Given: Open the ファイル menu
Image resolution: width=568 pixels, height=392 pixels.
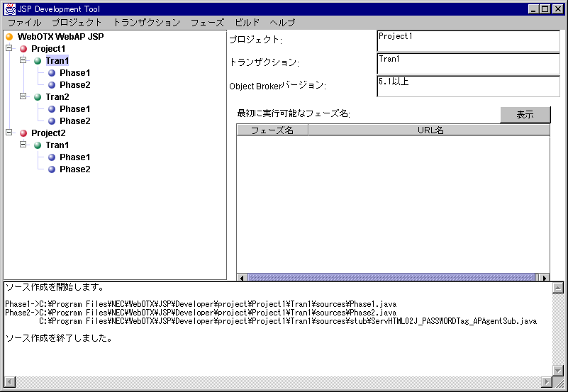Looking at the screenshot, I should click(x=24, y=23).
